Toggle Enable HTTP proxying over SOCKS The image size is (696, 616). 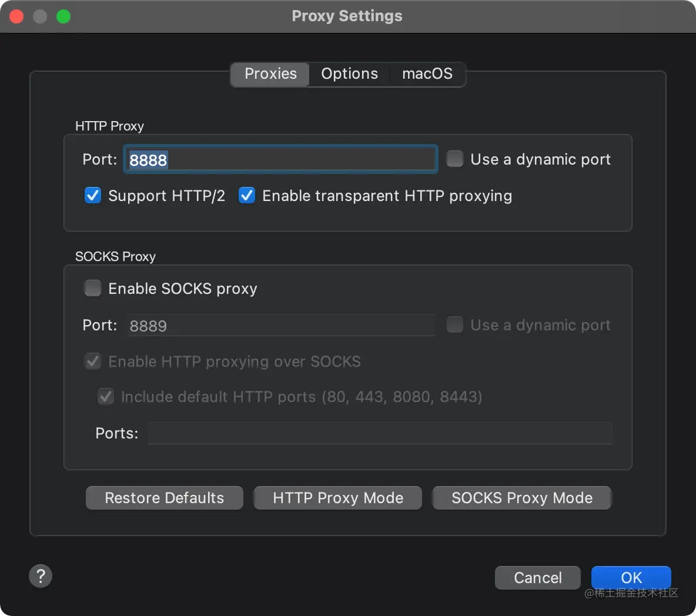[x=93, y=361]
